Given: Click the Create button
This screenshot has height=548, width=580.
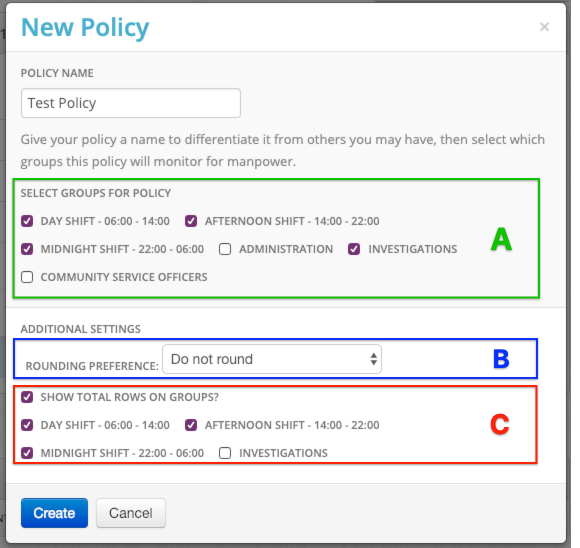Looking at the screenshot, I should (x=54, y=513).
